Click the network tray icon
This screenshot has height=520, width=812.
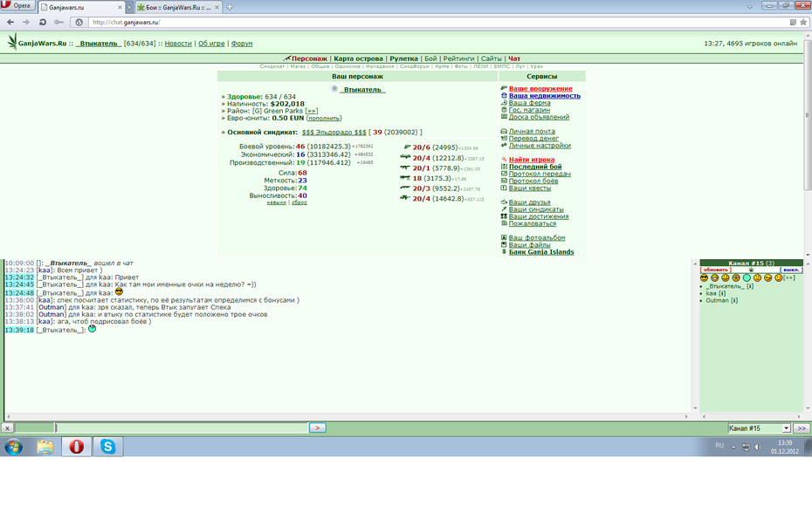coord(746,447)
